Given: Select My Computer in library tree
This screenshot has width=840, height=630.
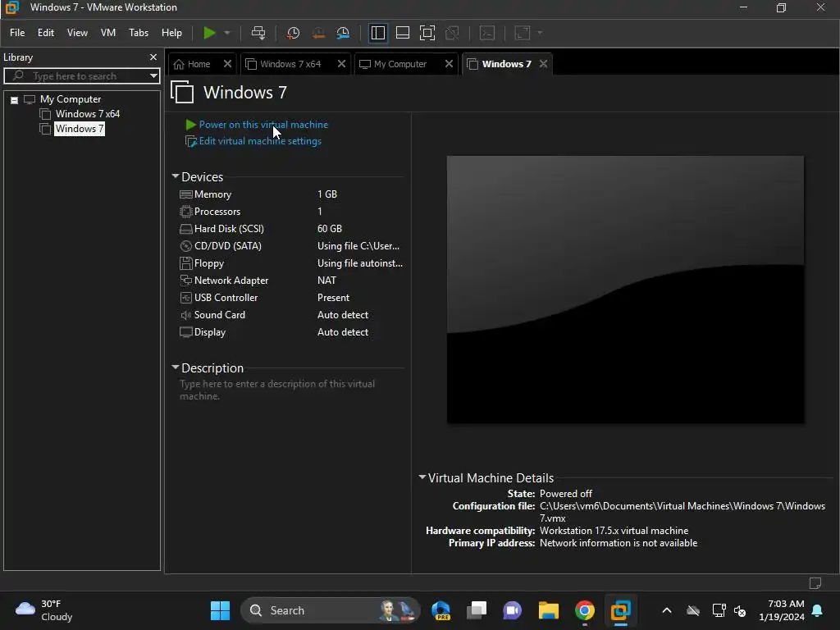Looking at the screenshot, I should click(71, 99).
